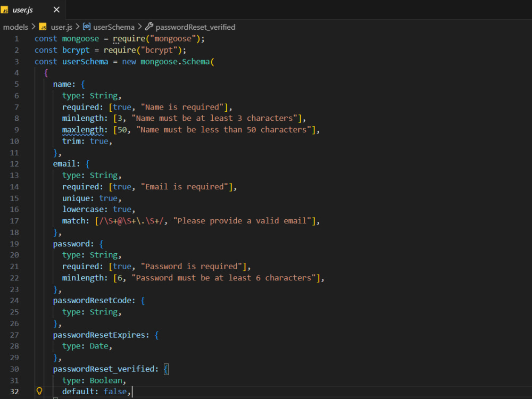This screenshot has width=532, height=399.
Task: Click "Please provide a valid email" string
Action: click(x=242, y=221)
